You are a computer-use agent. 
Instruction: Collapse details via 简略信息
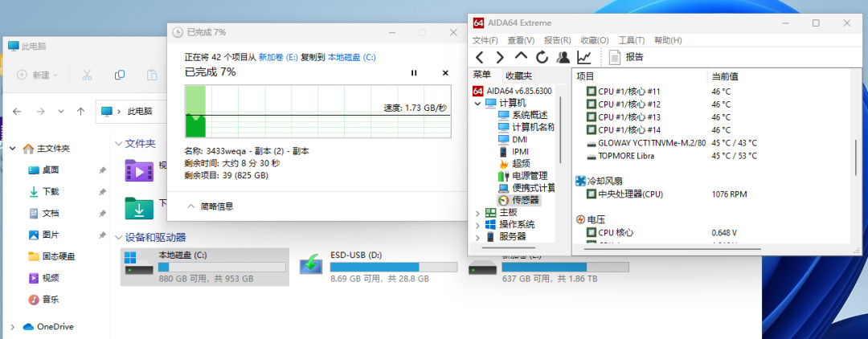(x=211, y=206)
